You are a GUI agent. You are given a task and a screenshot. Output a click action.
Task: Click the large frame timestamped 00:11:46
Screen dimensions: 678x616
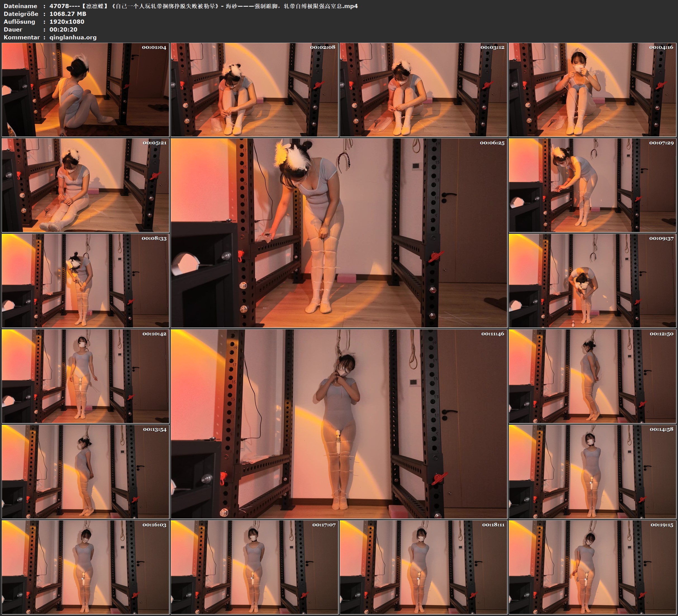pyautogui.click(x=339, y=424)
